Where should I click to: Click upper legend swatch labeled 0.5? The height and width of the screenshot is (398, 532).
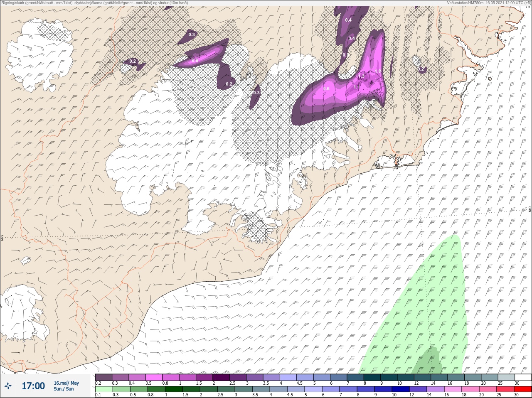pyautogui.click(x=154, y=377)
